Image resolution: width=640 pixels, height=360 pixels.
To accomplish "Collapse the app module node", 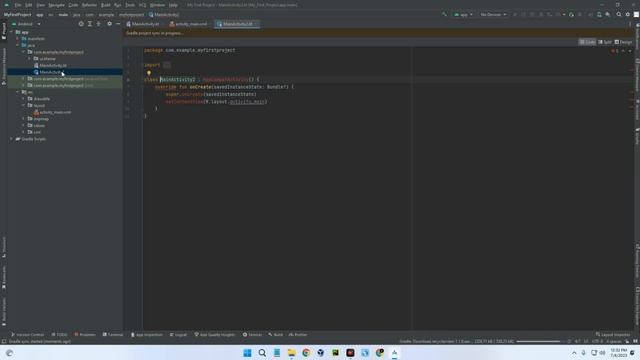I will (x=11, y=32).
